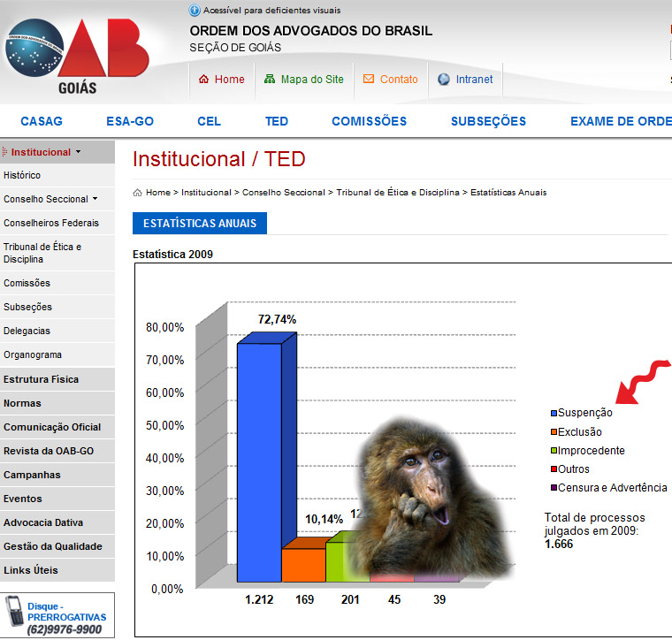
Task: Click the tall blue 72,74% chart bar
Action: coord(259,460)
